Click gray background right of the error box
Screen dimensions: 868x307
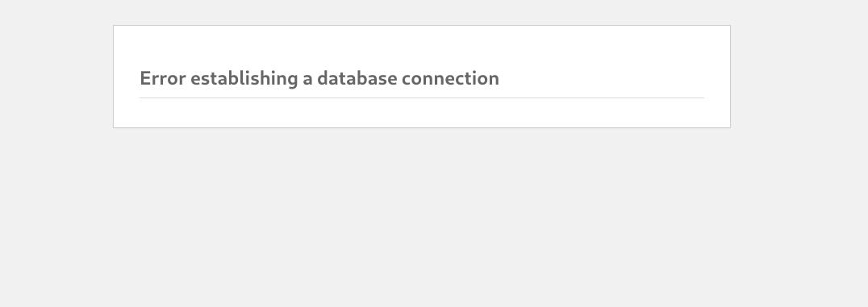pos(799,77)
